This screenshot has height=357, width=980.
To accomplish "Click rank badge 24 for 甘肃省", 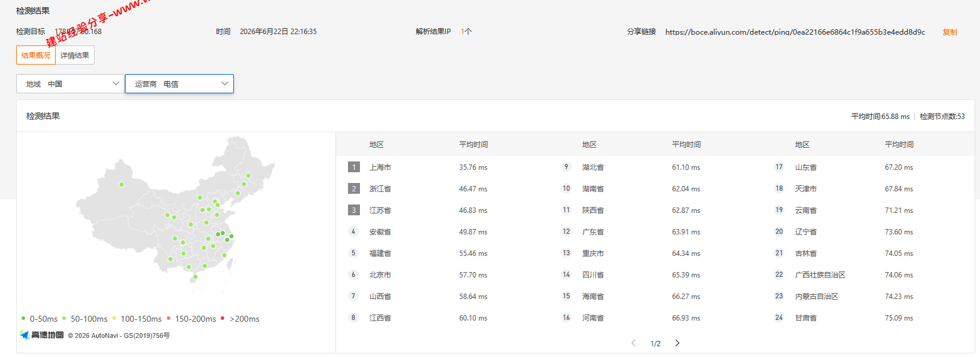I will [779, 318].
